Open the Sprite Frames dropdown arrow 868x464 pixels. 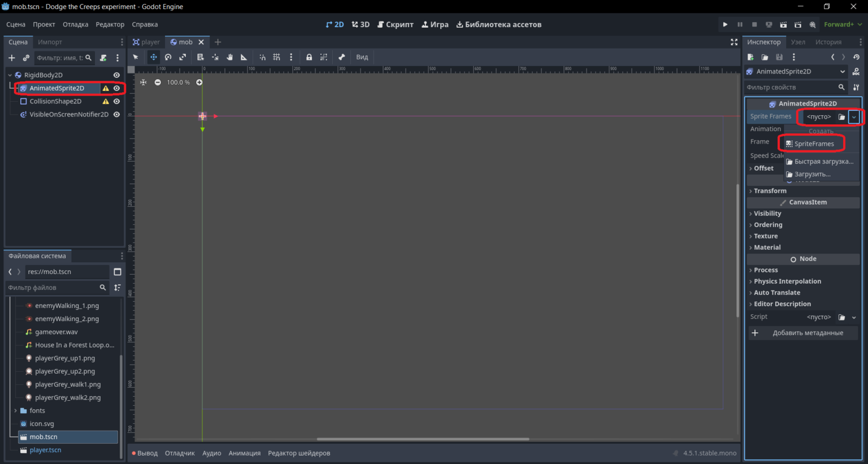click(854, 117)
